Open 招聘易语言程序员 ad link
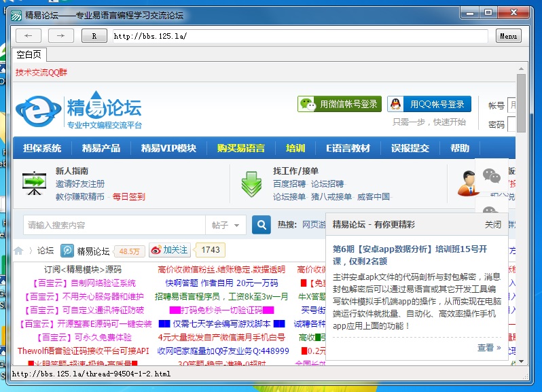Viewport: 542px width, 392px height. tap(221, 297)
